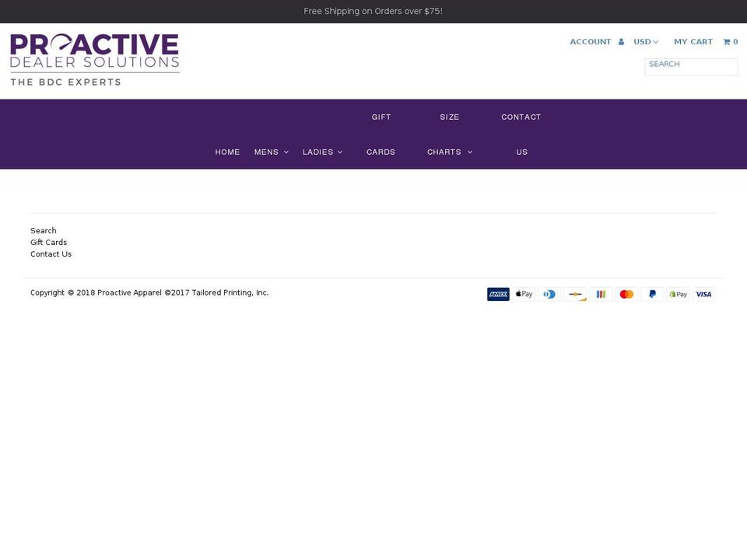Click the footer Contact Us link
Viewport: 747px width, 560px height.
point(51,254)
